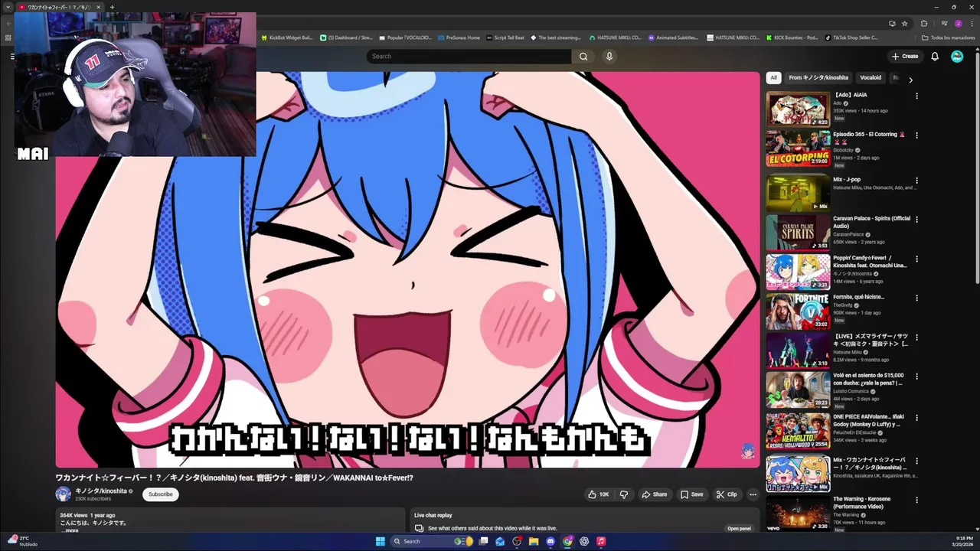980x551 pixels.
Task: Open Todos los marcadores folder
Action: pos(949,37)
